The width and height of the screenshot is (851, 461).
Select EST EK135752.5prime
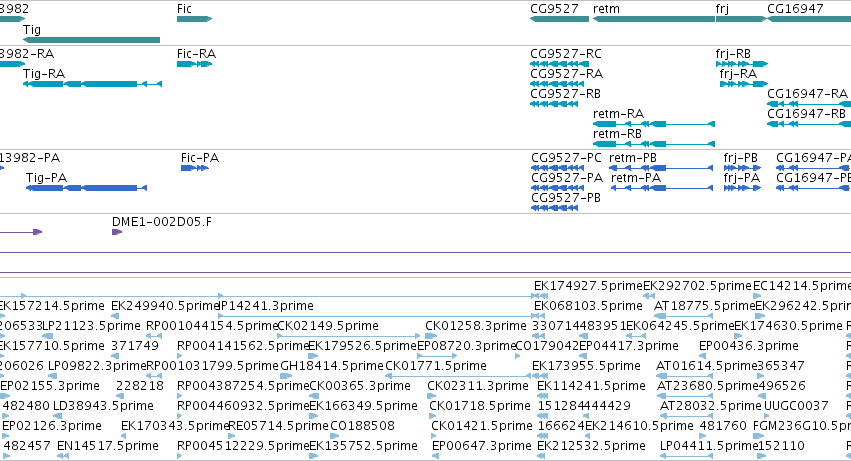click(x=364, y=446)
